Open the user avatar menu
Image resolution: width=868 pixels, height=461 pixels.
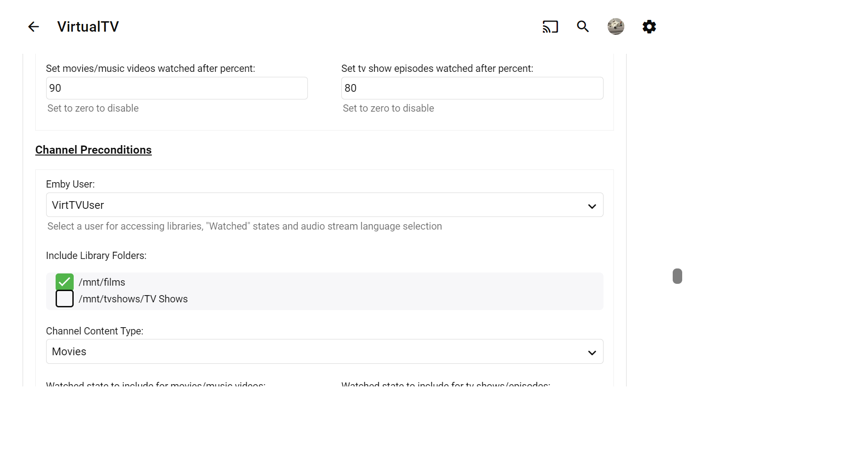[616, 27]
